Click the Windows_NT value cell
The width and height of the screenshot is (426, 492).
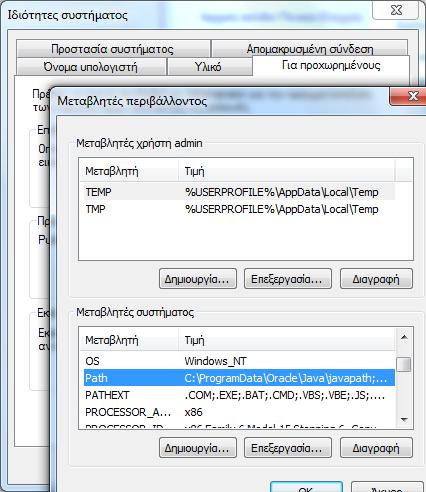point(215,361)
